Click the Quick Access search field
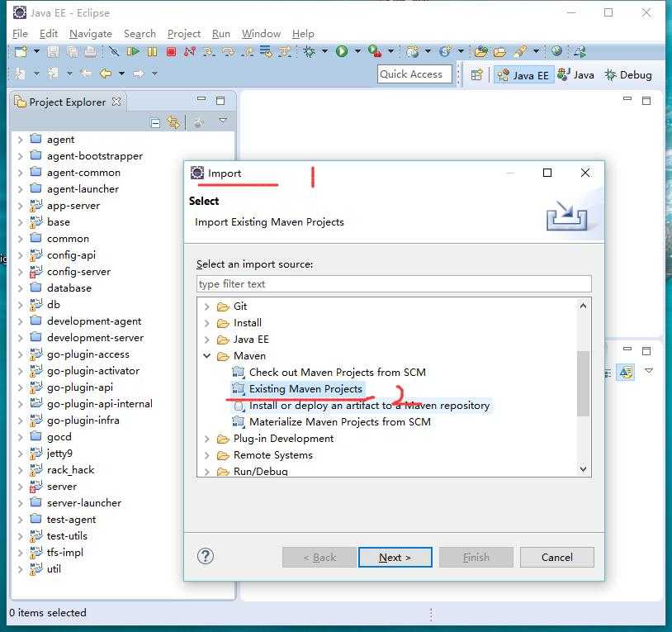This screenshot has height=632, width=672. 414,74
